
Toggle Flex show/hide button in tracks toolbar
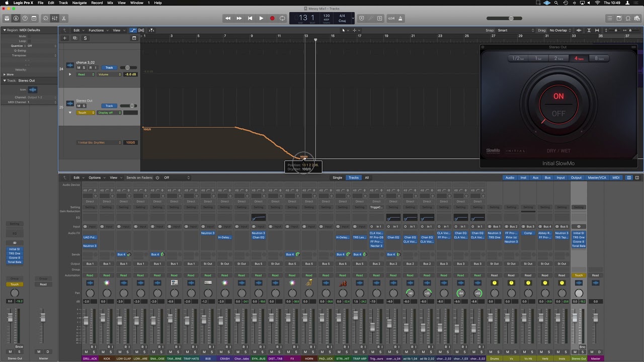tap(141, 30)
